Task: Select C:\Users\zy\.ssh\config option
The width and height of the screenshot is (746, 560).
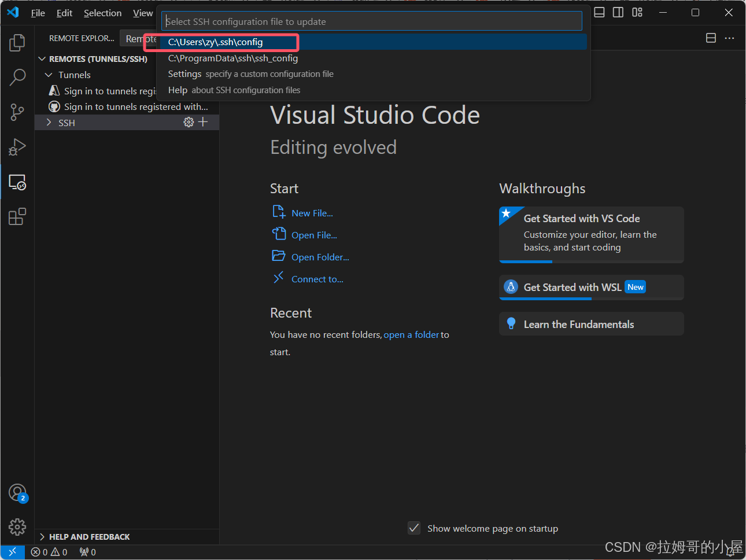Action: tap(374, 42)
